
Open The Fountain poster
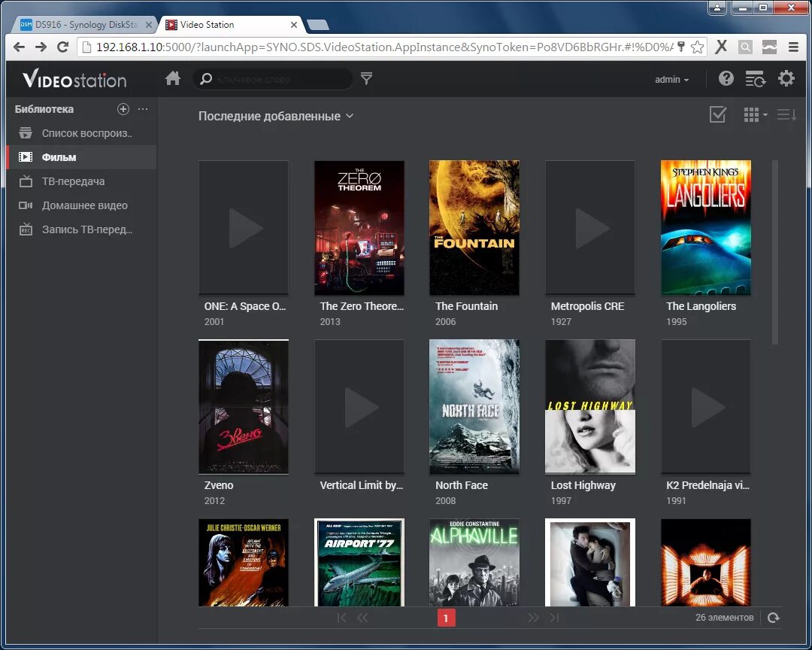474,227
